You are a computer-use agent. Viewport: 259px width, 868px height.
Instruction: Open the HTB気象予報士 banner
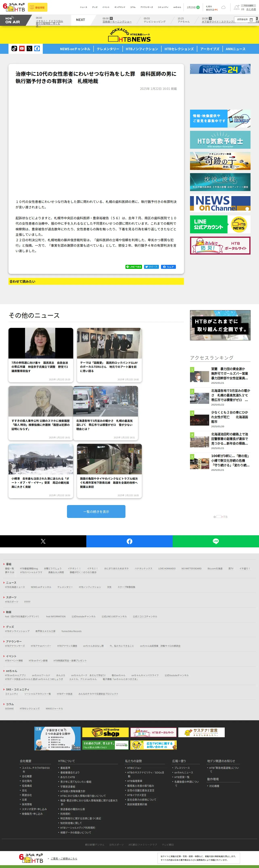point(220,139)
